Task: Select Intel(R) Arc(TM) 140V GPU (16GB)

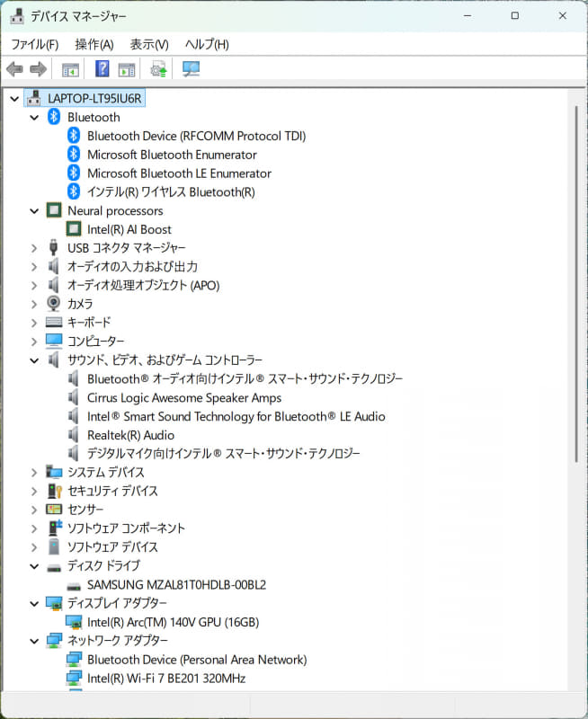Action: pos(174,622)
